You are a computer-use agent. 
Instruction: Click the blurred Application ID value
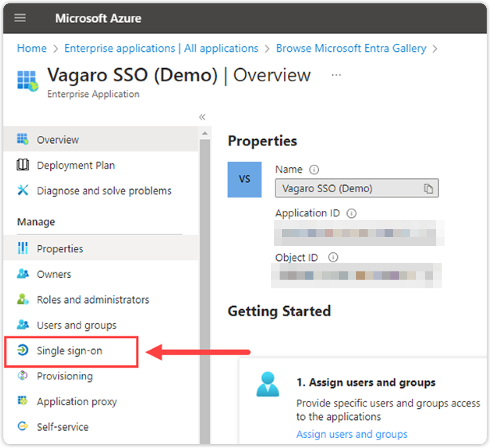[x=359, y=233]
